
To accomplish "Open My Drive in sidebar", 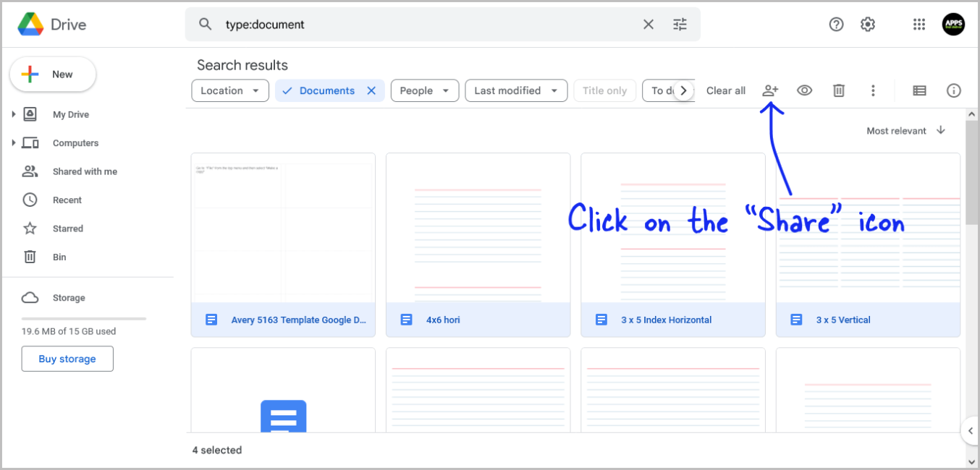I will [x=71, y=114].
